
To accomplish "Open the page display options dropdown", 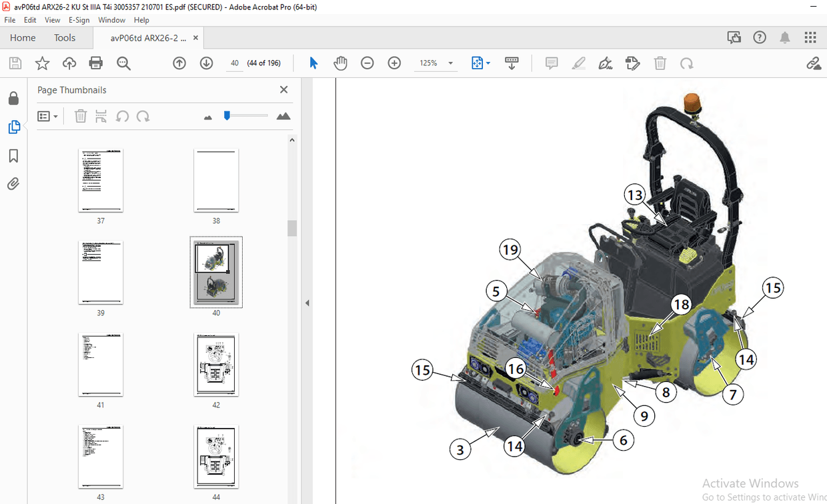I will point(480,63).
